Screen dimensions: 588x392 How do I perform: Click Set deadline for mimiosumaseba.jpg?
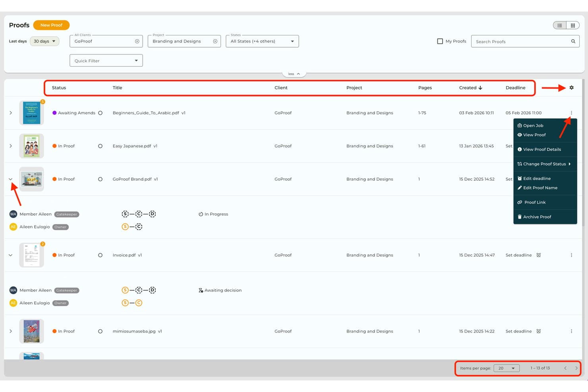(x=518, y=331)
